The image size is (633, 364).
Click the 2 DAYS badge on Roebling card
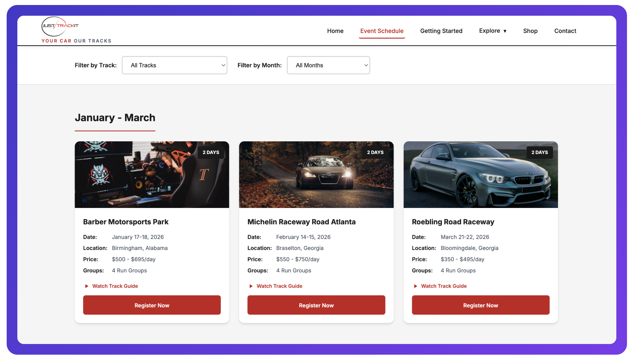(x=540, y=152)
